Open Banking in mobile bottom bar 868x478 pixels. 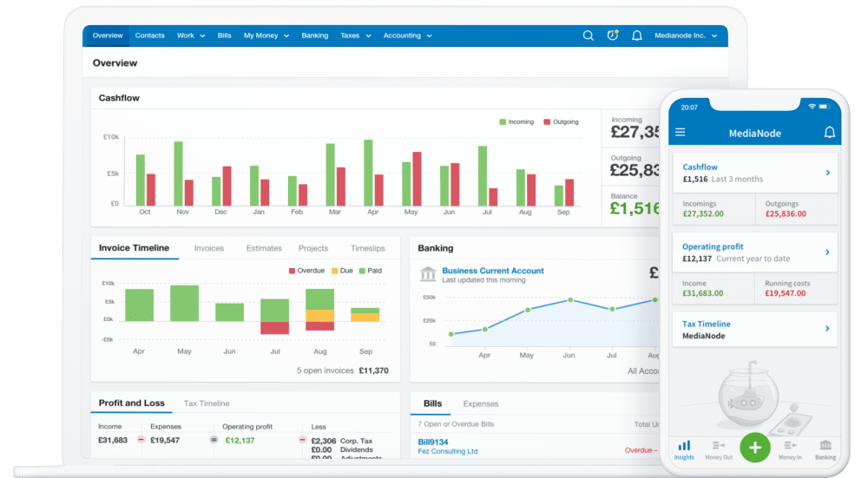tap(825, 449)
